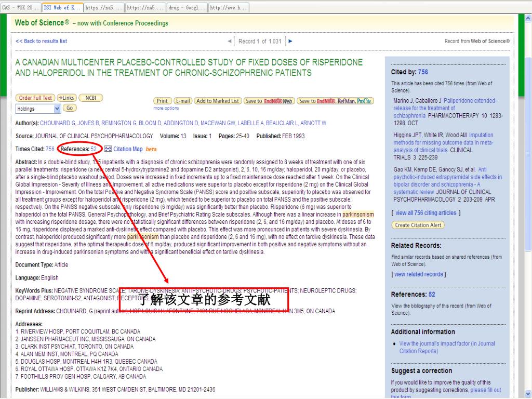Click view all 756 citing articles
The image size is (532, 399).
click(426, 212)
